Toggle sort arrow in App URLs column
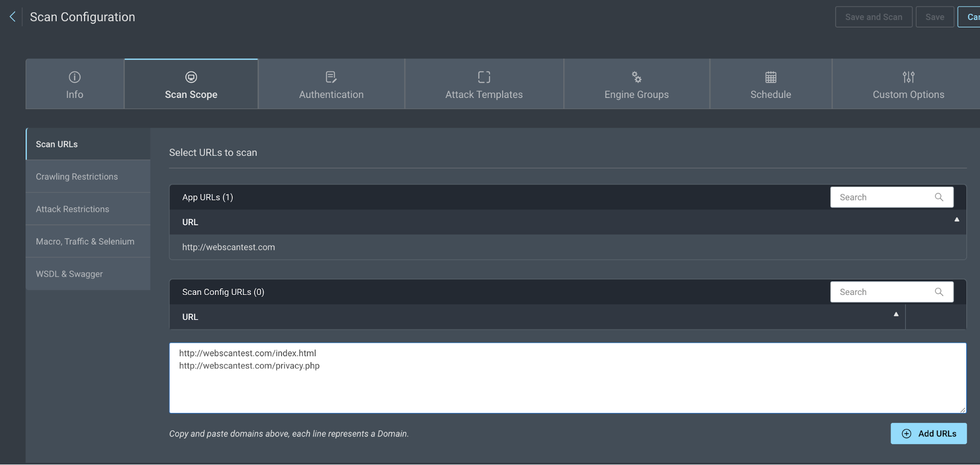980x465 pixels. click(x=956, y=220)
